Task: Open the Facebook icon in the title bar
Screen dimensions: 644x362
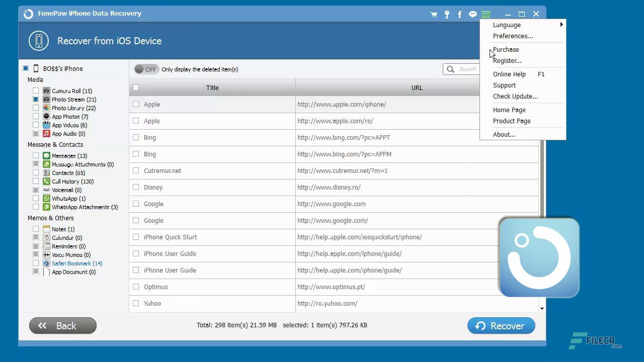Action: (x=460, y=14)
